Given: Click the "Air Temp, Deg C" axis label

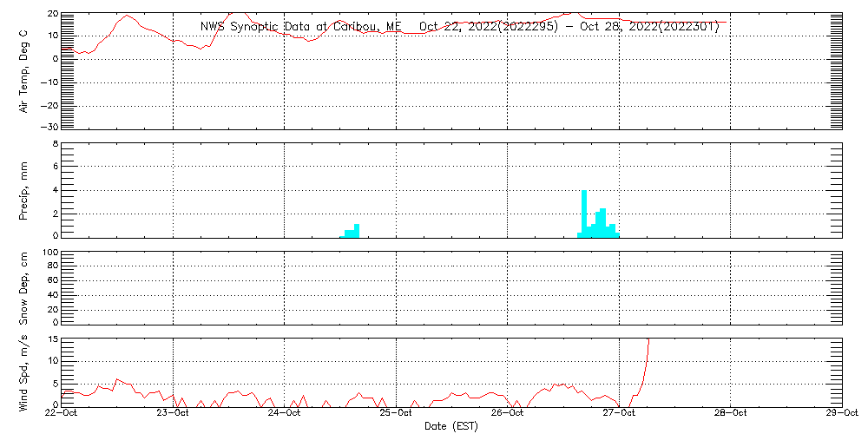Looking at the screenshot, I should point(24,70).
